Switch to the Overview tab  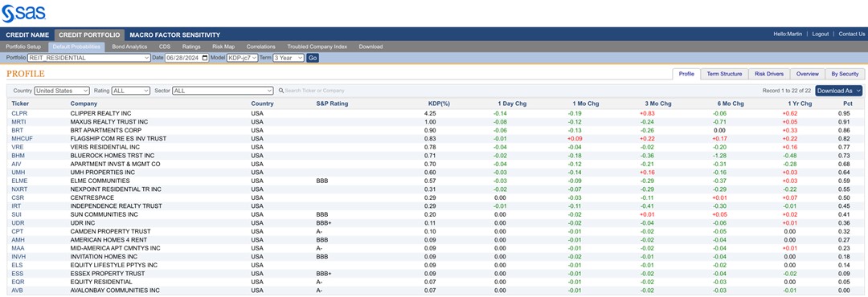(807, 74)
